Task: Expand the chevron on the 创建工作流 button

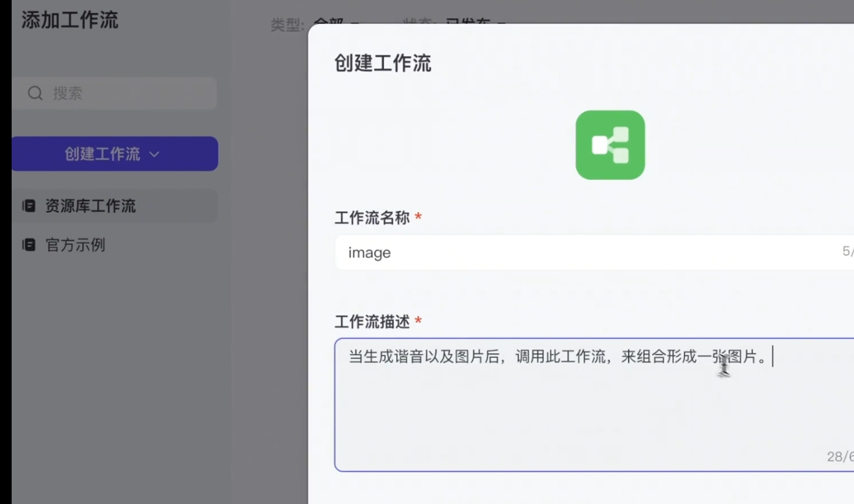Action: pos(154,155)
